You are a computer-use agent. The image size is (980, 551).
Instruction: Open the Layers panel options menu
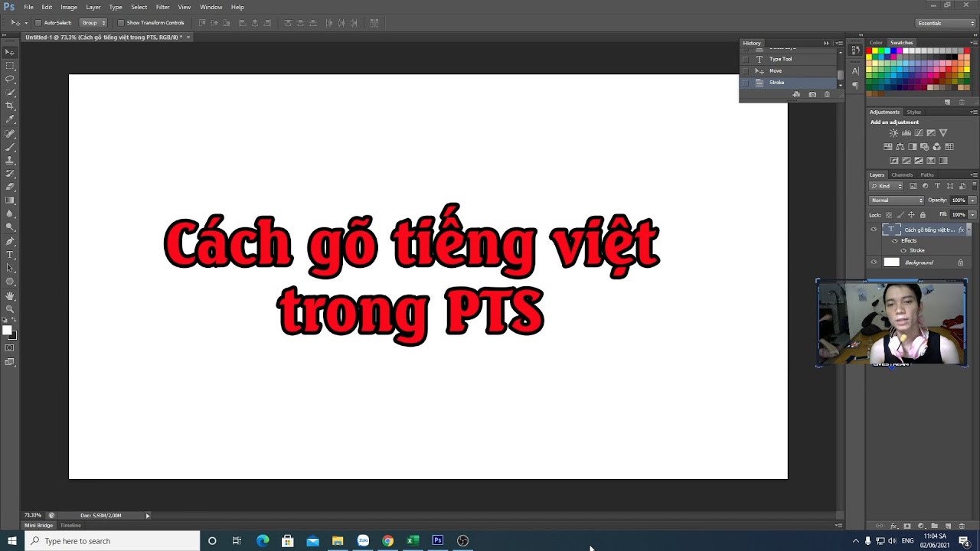tap(974, 175)
